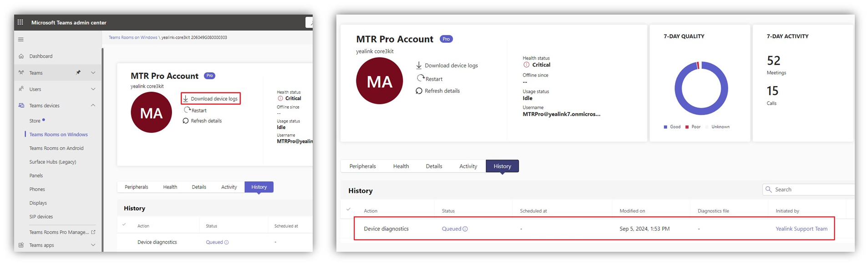Click the Teams sidebar icon
868x265 pixels.
(x=21, y=72)
